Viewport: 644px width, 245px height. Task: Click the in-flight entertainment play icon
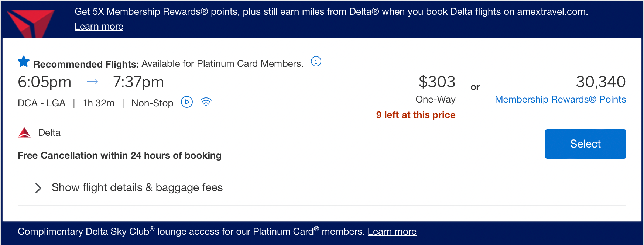[x=187, y=102]
